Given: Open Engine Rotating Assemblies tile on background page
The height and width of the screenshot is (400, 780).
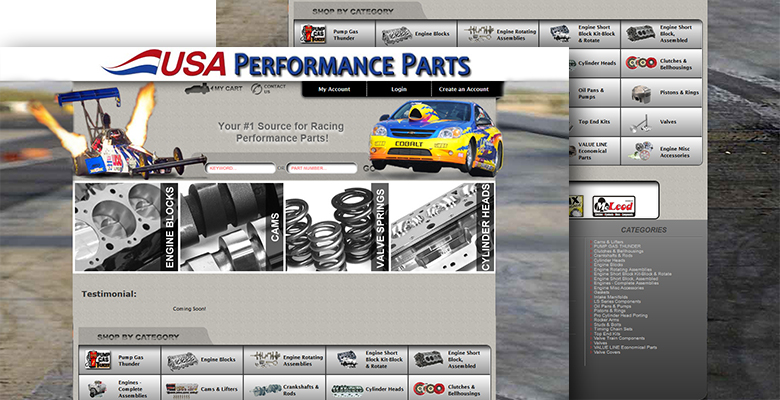Looking at the screenshot, I should pyautogui.click(x=498, y=34).
